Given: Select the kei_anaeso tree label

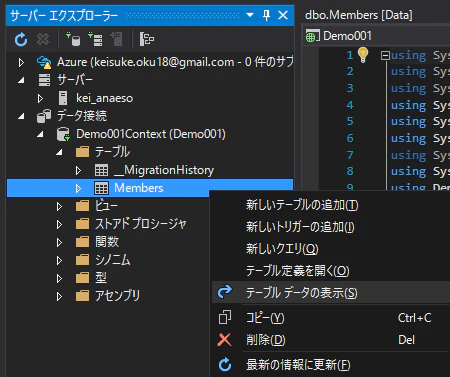Looking at the screenshot, I should click(104, 98).
